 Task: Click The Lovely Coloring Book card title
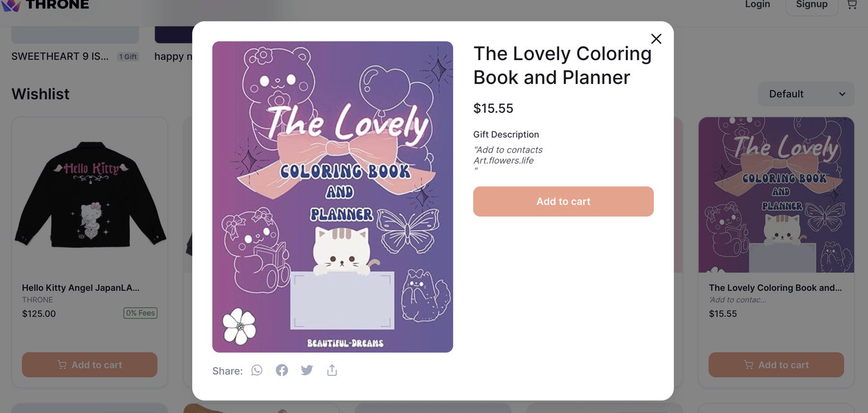pos(775,287)
